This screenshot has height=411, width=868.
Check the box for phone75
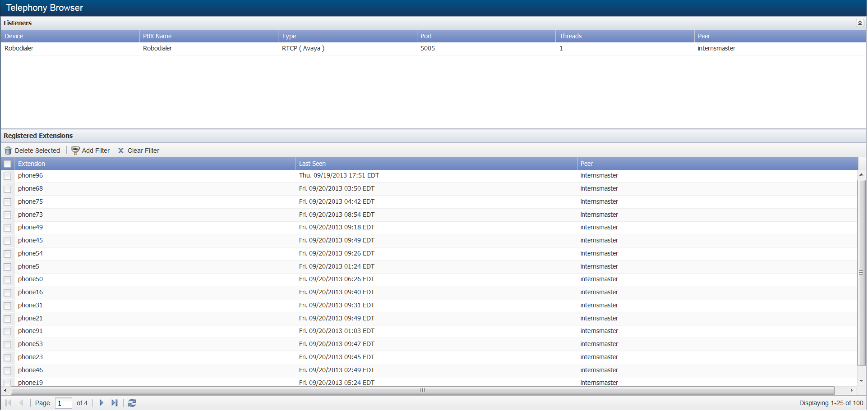[8, 202]
